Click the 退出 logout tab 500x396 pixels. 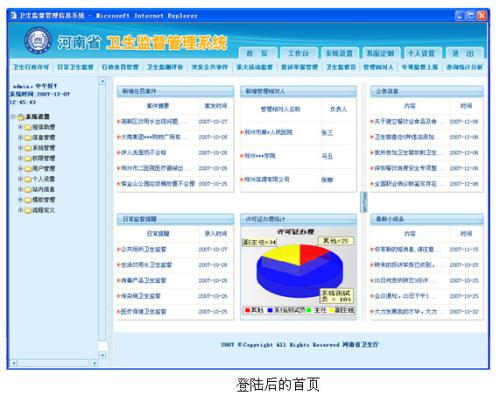coord(463,53)
